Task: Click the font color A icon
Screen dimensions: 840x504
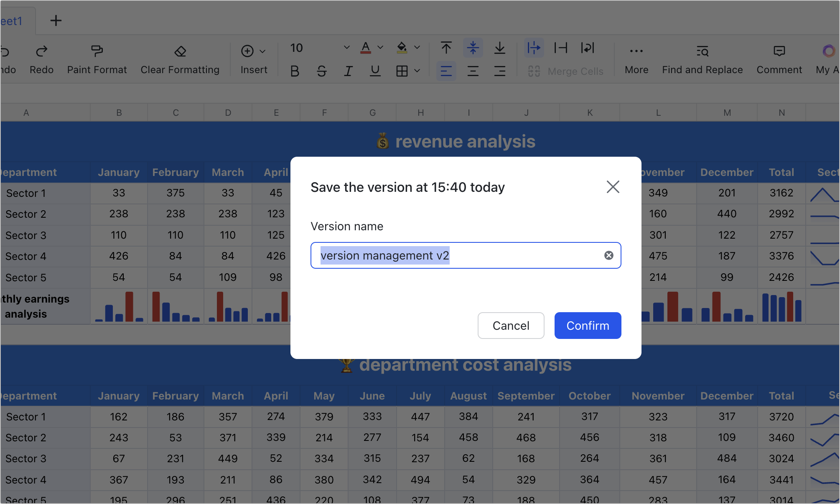Action: tap(366, 48)
